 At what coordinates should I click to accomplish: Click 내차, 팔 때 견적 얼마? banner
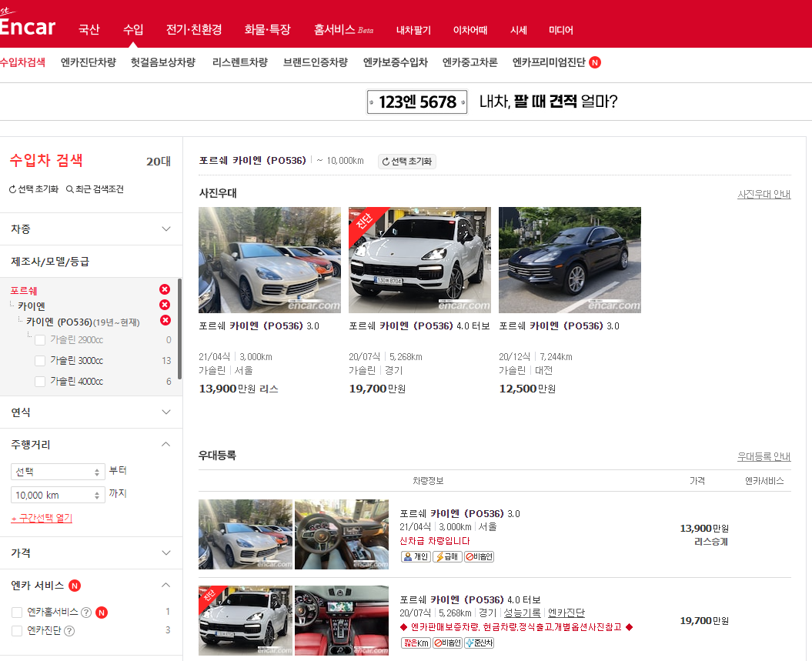pyautogui.click(x=548, y=102)
